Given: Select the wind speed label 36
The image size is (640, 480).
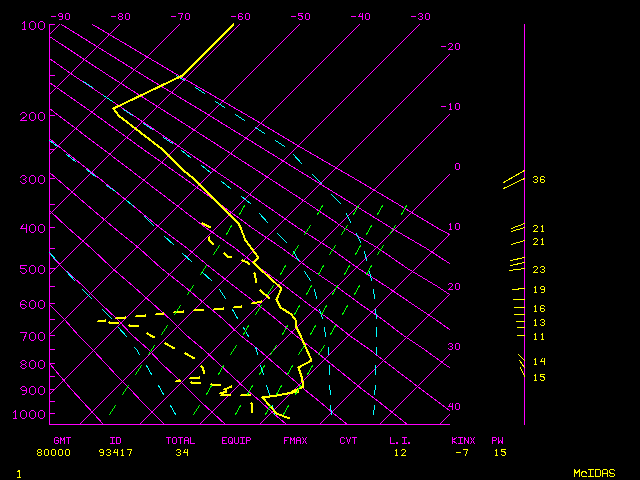Looking at the screenshot, I should (x=538, y=180).
